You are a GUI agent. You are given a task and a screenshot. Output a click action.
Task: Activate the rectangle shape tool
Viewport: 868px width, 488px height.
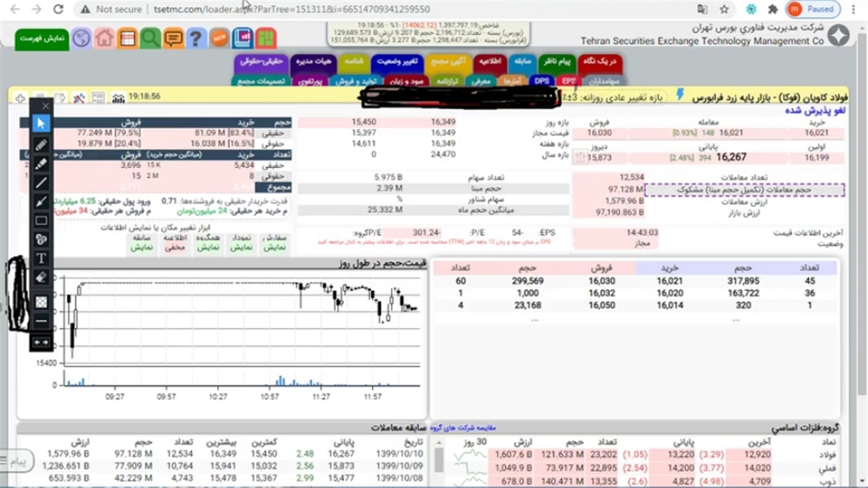(x=41, y=220)
